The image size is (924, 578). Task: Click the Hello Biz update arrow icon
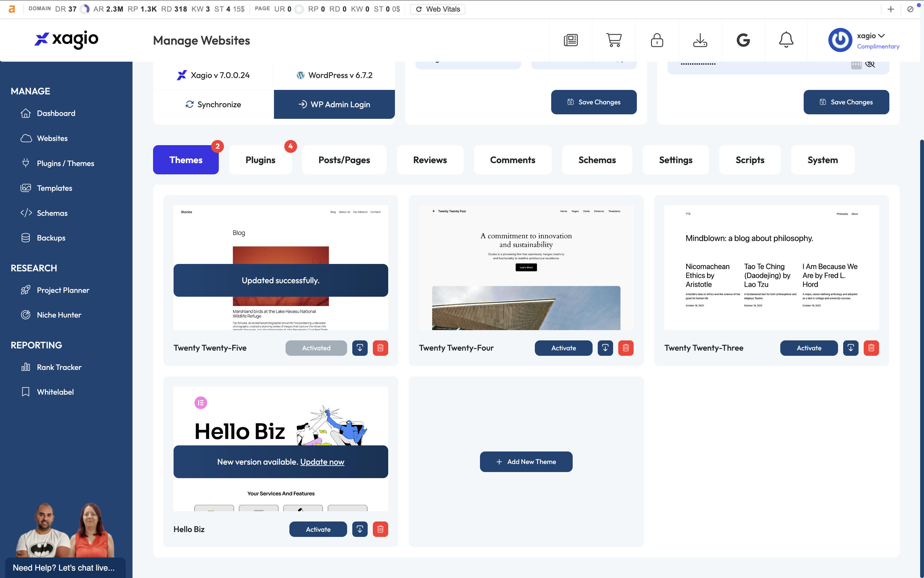(x=360, y=529)
